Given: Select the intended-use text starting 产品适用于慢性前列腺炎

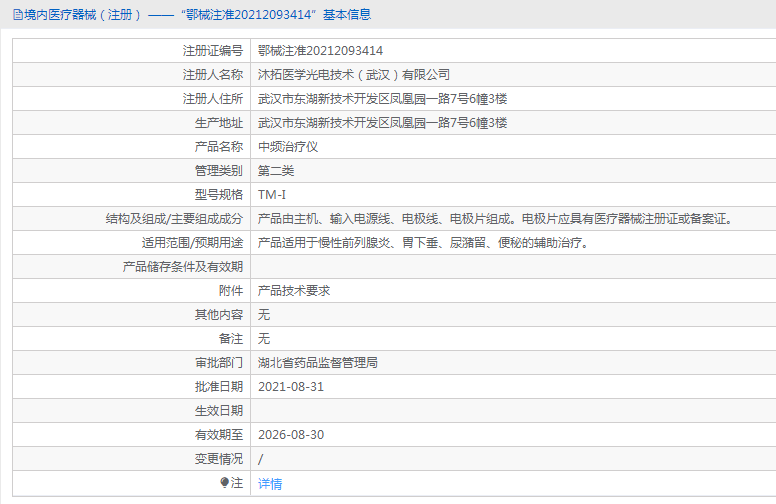Looking at the screenshot, I should pyautogui.click(x=425, y=243).
